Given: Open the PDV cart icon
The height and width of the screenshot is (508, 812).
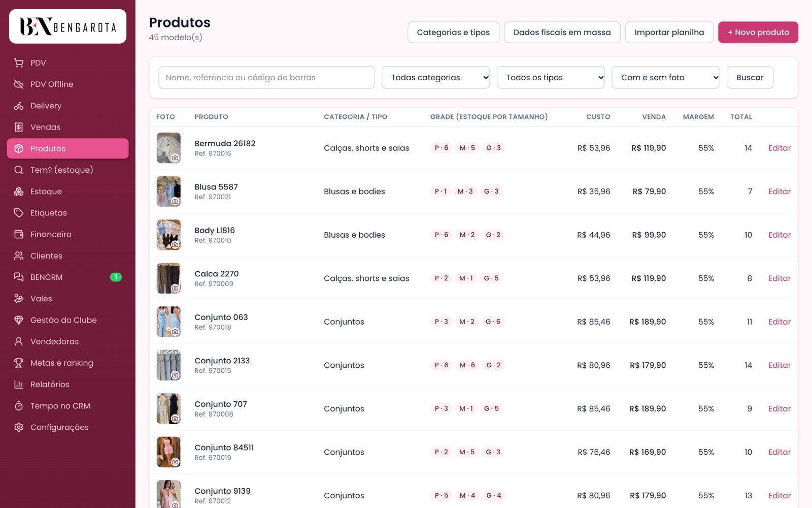Looking at the screenshot, I should point(19,63).
